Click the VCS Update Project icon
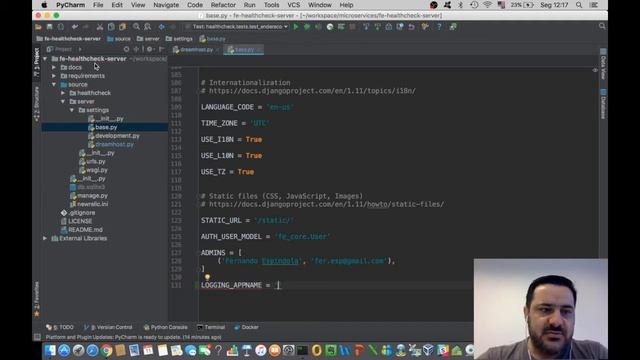This screenshot has height=360, width=640. (366, 27)
